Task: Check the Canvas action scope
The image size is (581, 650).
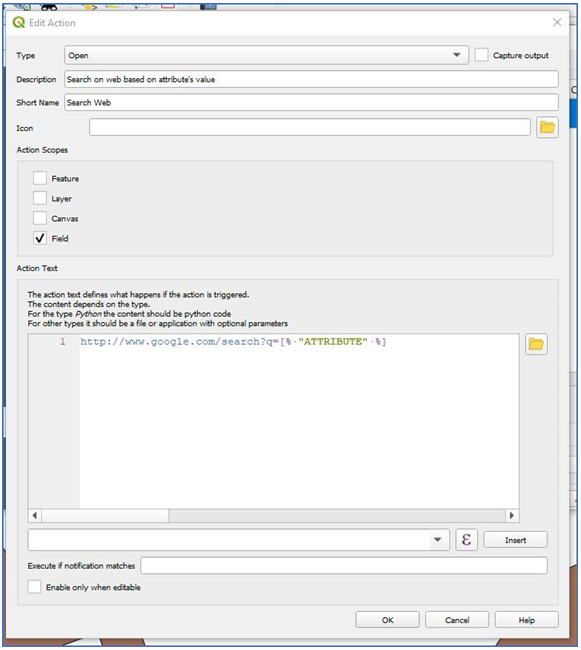Action: [x=40, y=218]
